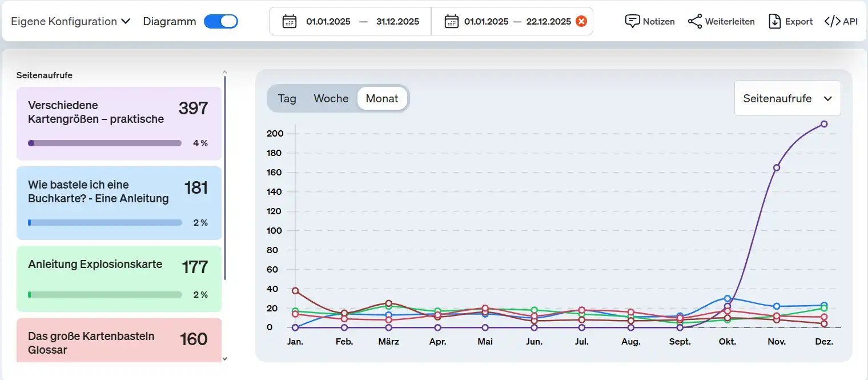This screenshot has height=380, width=868.
Task: Click calendar icon of first date range
Action: (x=290, y=22)
